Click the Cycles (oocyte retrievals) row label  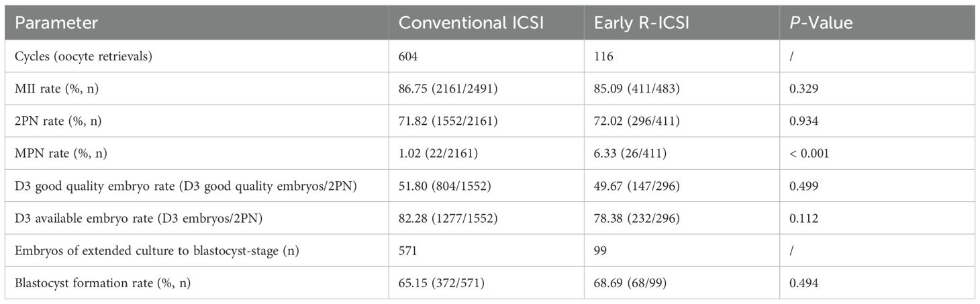click(84, 57)
